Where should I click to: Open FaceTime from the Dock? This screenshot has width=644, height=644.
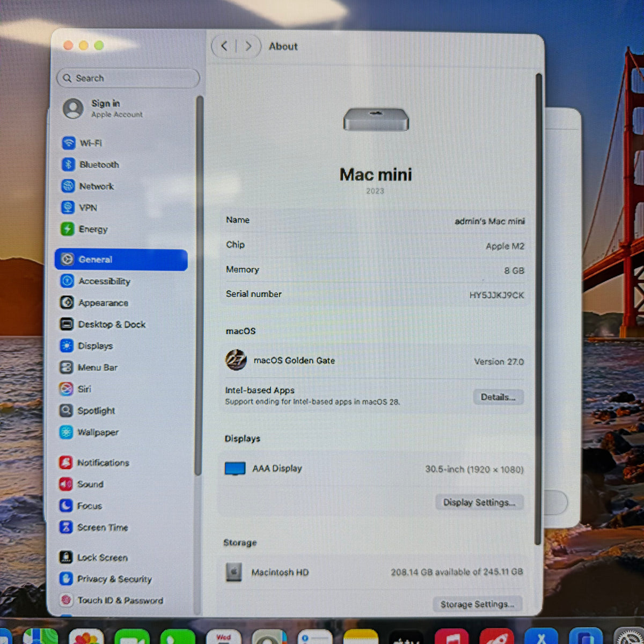[132, 637]
